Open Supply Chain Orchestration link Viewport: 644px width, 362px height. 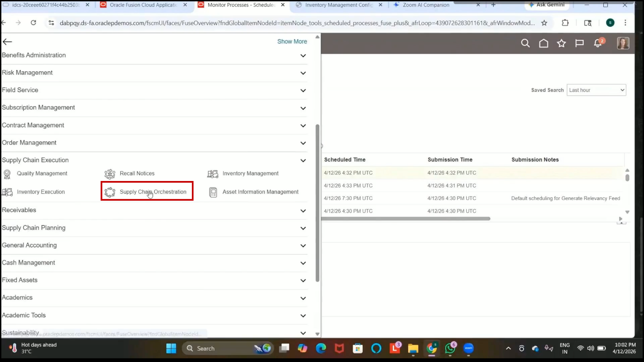click(x=153, y=192)
